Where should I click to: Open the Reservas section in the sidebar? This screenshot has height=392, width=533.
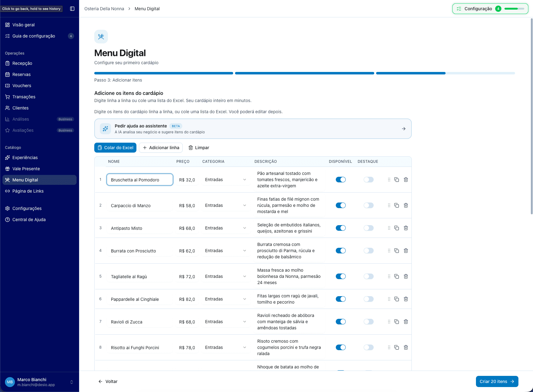[21, 74]
